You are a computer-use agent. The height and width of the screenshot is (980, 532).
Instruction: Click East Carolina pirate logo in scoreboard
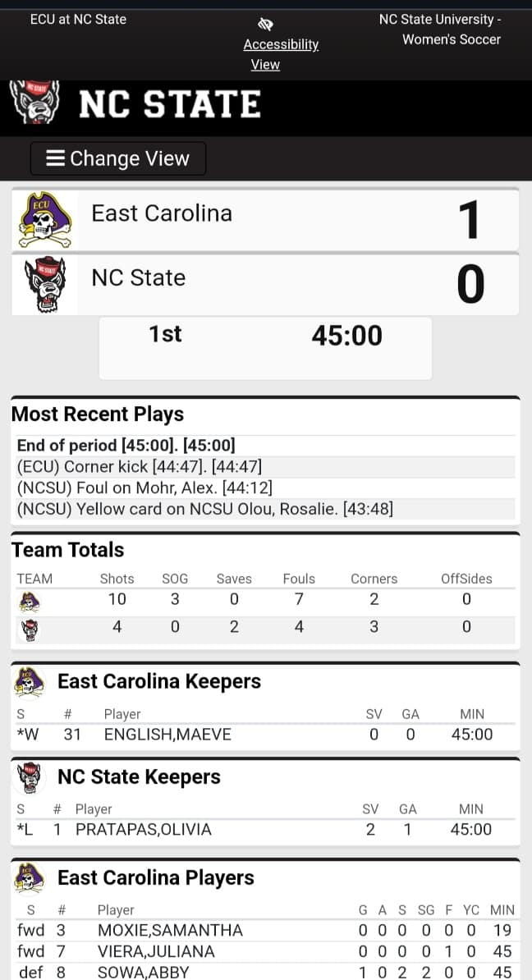point(45,220)
